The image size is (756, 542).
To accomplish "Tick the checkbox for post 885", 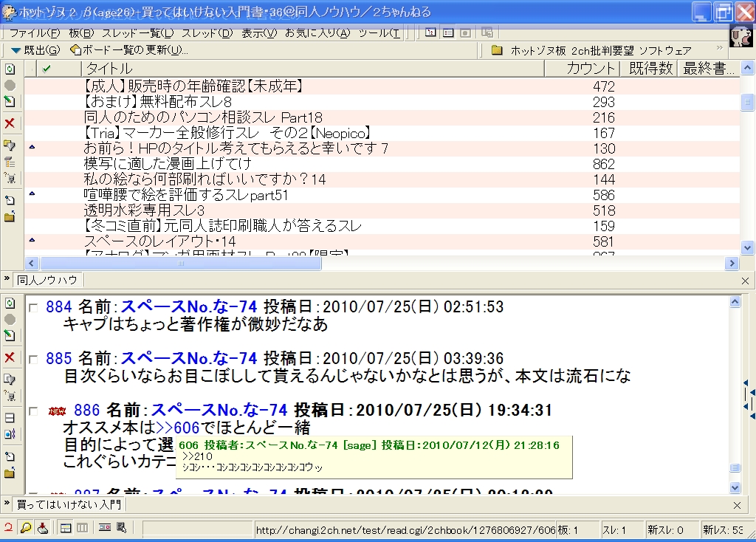I will coord(33,360).
